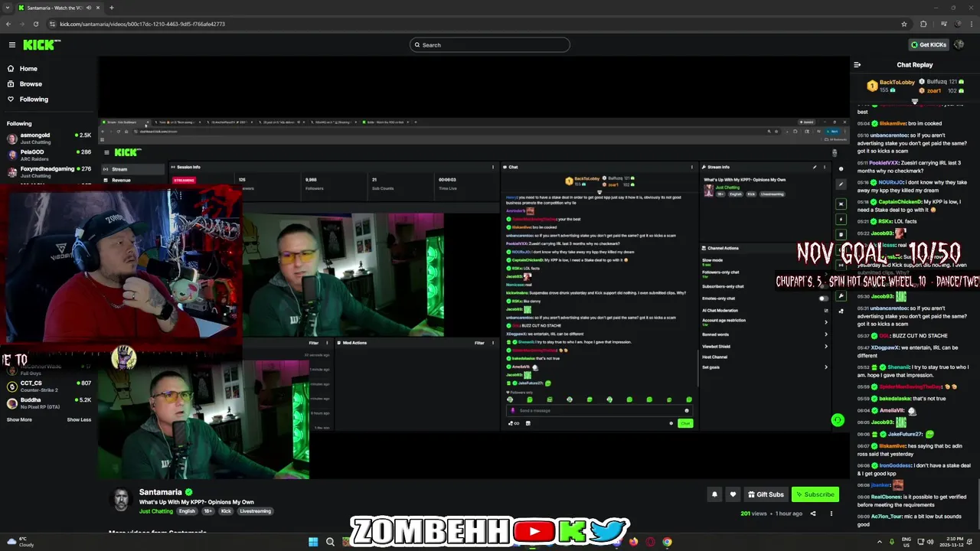Open Windows Start menu

313,542
